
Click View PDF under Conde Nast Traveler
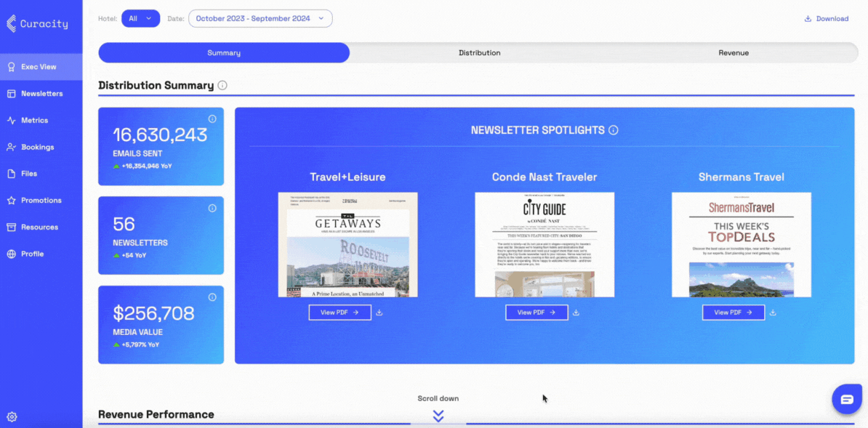point(537,312)
